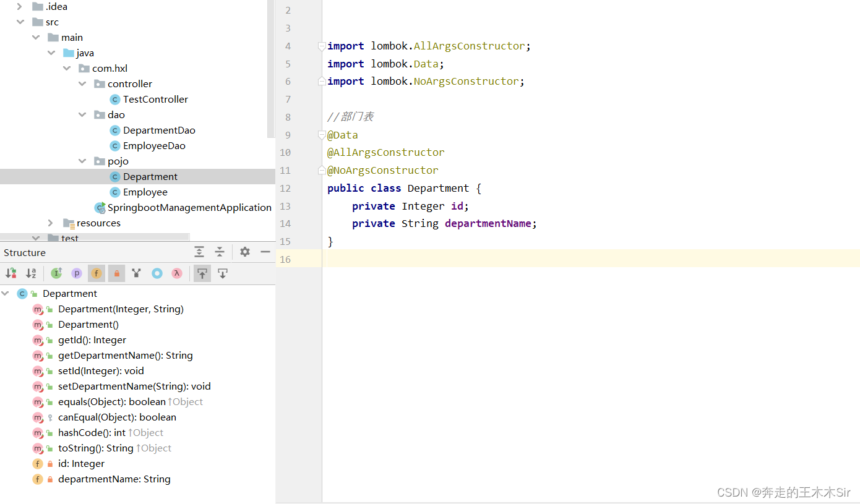Screen dimensions: 860x504
Task: Select Department(Integer, String) constructor
Action: coord(121,309)
